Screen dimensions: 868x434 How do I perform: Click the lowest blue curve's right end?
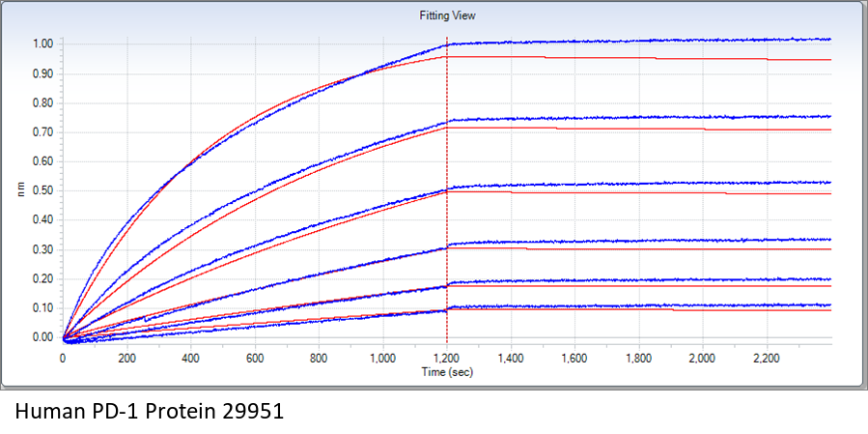click(x=827, y=304)
